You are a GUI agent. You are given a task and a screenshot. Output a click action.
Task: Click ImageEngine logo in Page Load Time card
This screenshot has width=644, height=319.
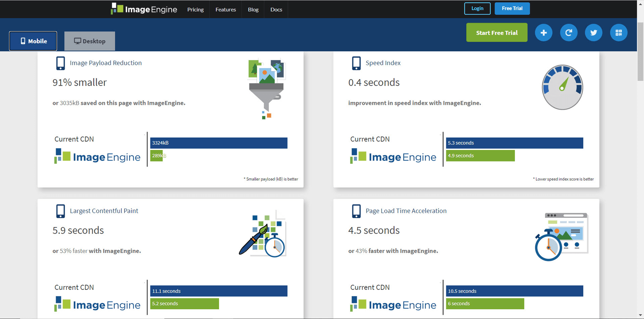click(393, 304)
